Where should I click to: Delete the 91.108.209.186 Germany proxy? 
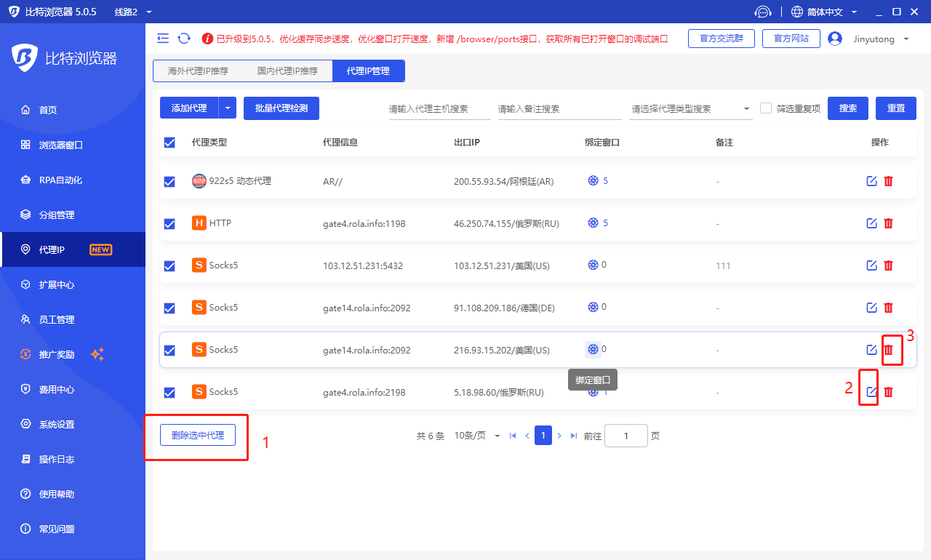[888, 308]
